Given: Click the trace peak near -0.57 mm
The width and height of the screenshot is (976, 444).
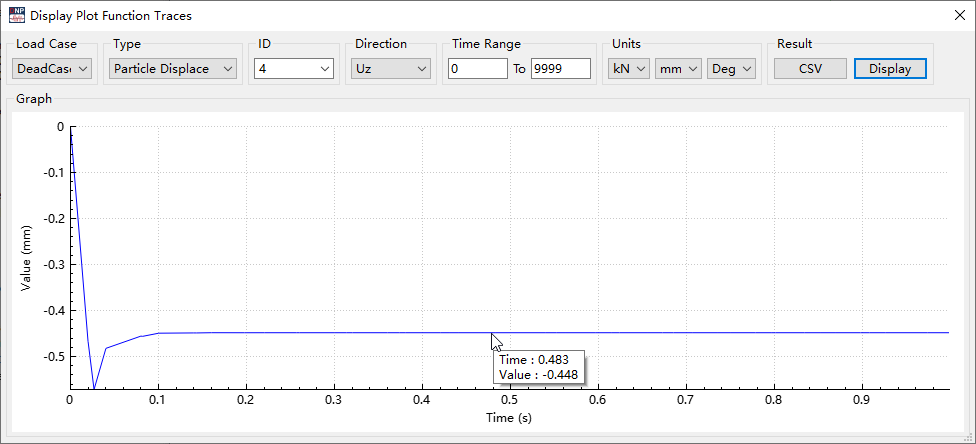Looking at the screenshot, I should (94, 387).
